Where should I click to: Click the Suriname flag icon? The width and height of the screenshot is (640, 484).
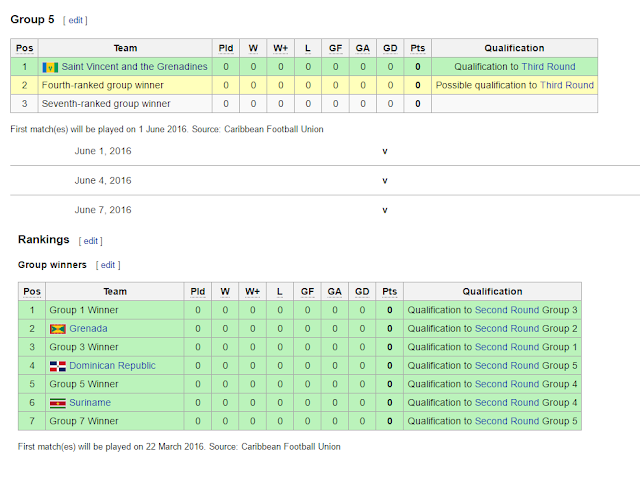tap(57, 403)
